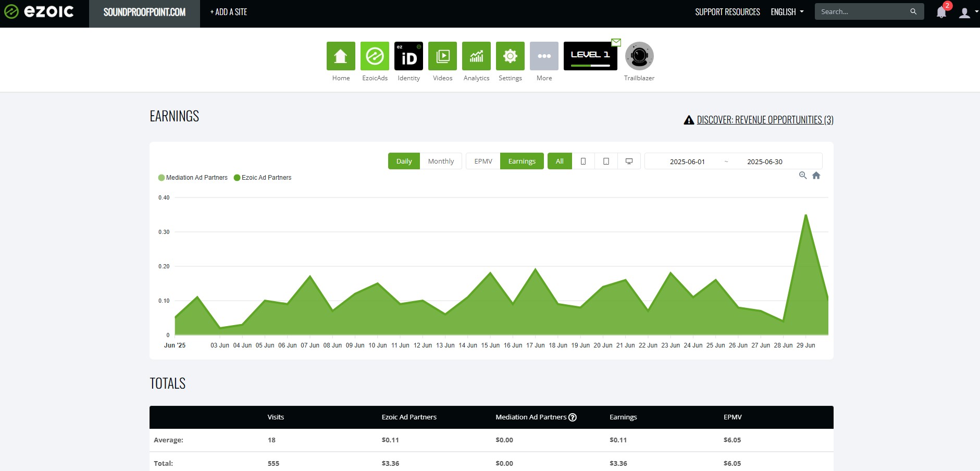980x471 pixels.
Task: Select the Average row label
Action: (168, 440)
